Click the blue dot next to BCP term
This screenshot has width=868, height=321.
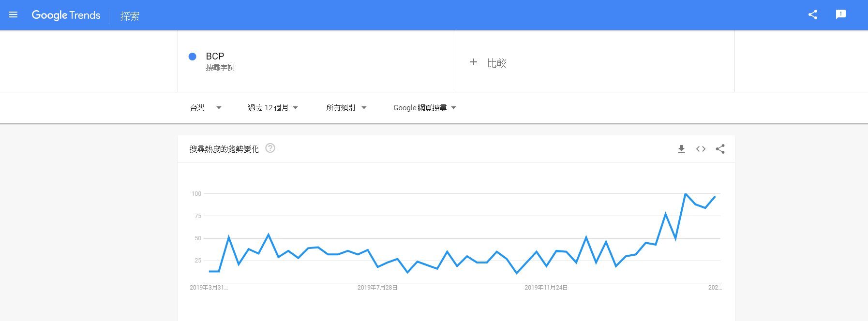193,57
